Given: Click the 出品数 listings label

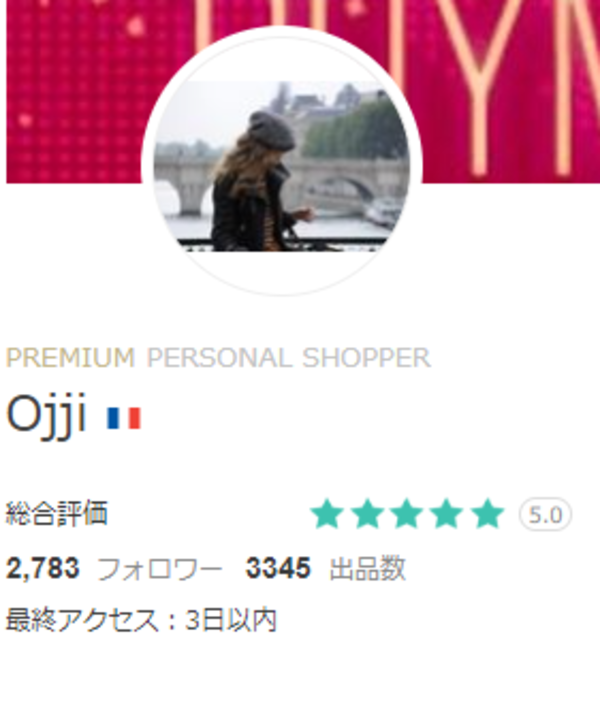Looking at the screenshot, I should pyautogui.click(x=368, y=569).
